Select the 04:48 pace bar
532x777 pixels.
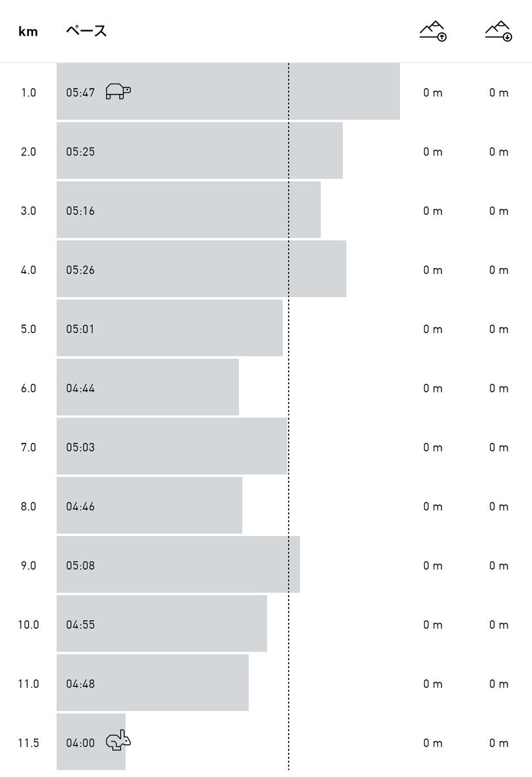[x=153, y=683]
